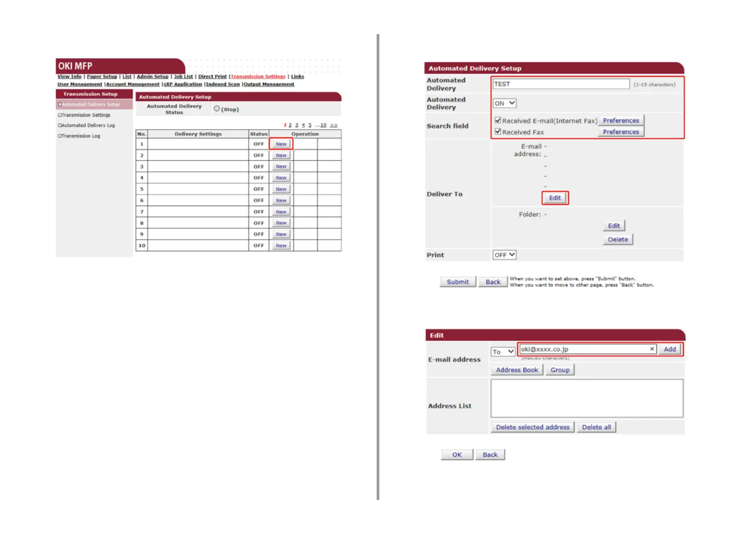
Task: Select Automated Delivery Log in the sidebar
Action: [x=88, y=126]
